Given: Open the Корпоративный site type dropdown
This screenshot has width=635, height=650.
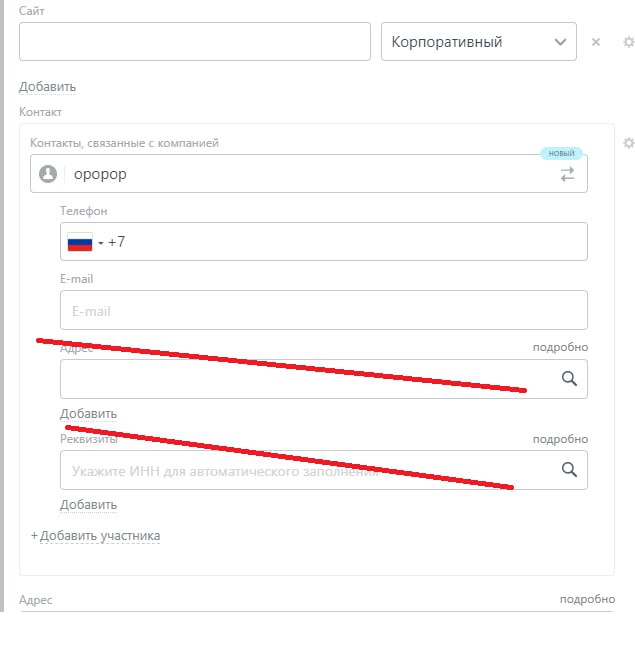Looking at the screenshot, I should [x=478, y=42].
